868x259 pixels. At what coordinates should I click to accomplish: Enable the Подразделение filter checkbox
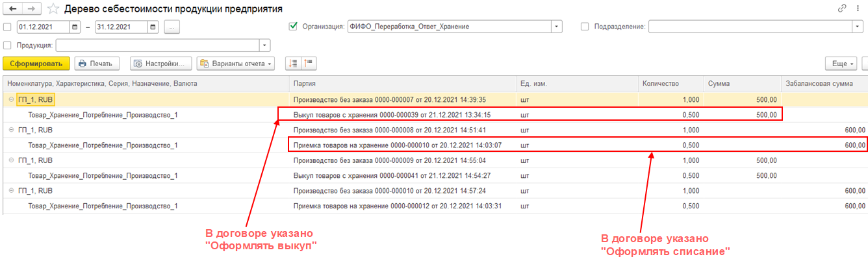(585, 27)
